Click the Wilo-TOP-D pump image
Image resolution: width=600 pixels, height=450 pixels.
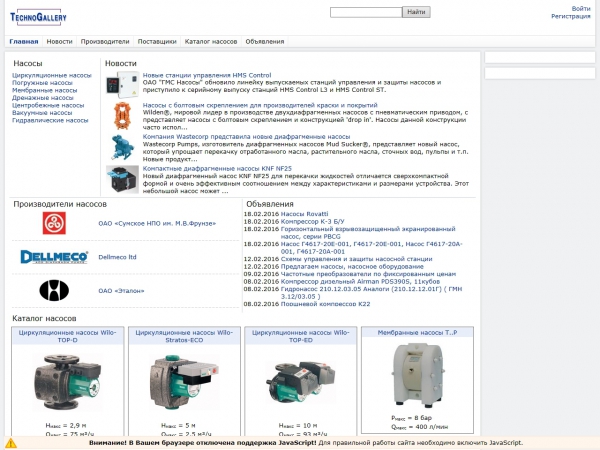(67, 382)
